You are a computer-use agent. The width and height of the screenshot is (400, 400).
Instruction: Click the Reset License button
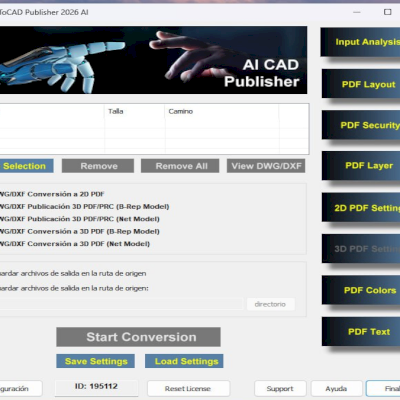[x=189, y=389]
